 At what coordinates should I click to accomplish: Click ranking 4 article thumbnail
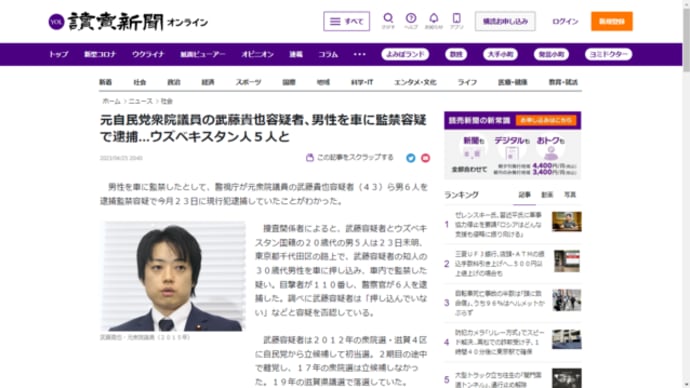(x=567, y=339)
